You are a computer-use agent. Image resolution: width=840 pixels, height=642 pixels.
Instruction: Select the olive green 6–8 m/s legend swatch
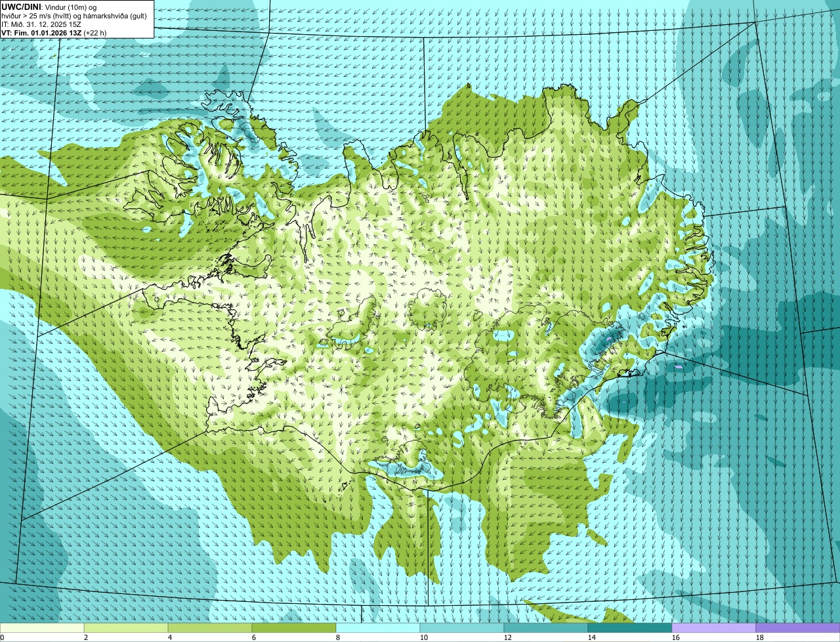294,628
